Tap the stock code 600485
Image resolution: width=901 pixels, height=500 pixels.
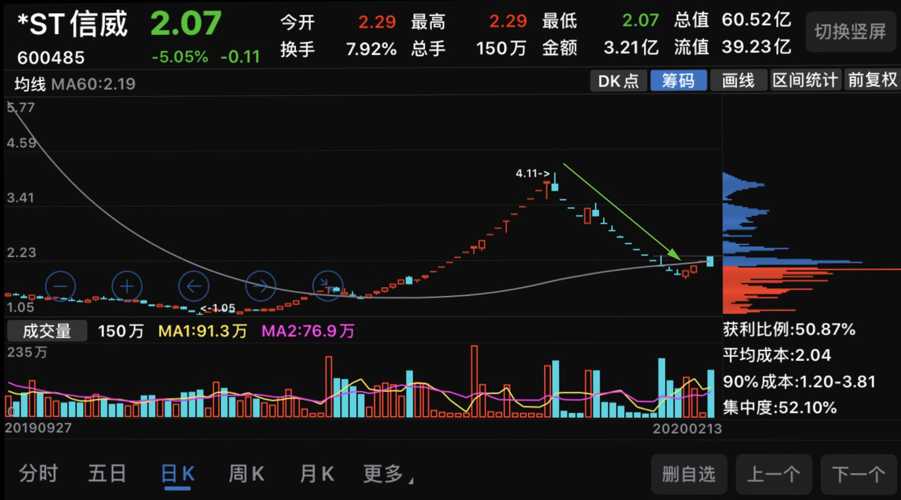coord(51,57)
